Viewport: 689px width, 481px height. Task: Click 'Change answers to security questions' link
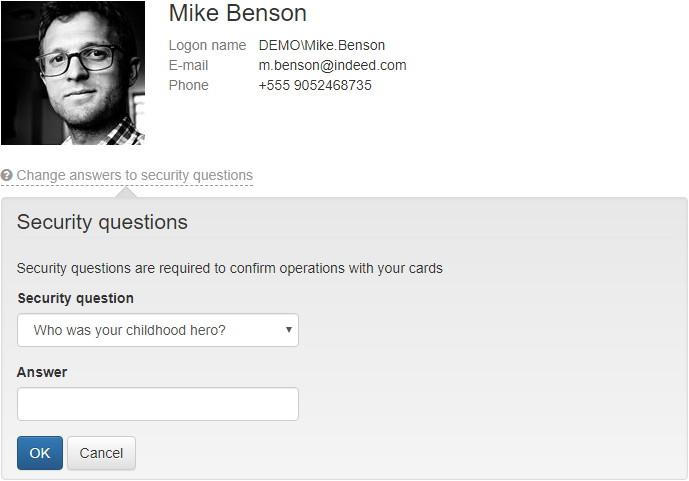[x=134, y=176]
